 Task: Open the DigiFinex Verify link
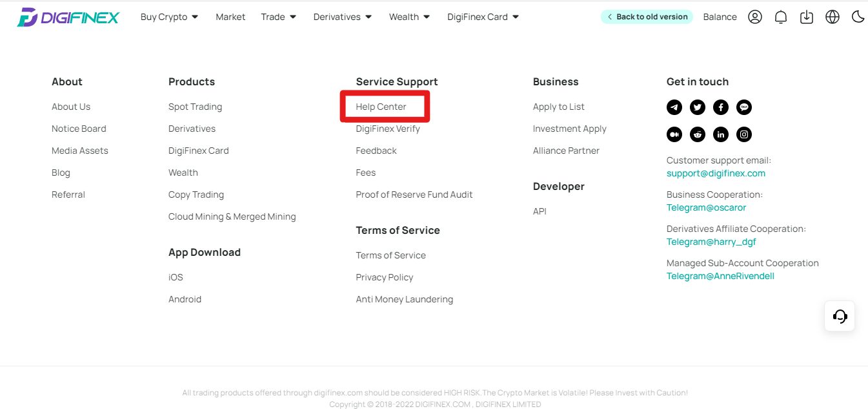388,129
